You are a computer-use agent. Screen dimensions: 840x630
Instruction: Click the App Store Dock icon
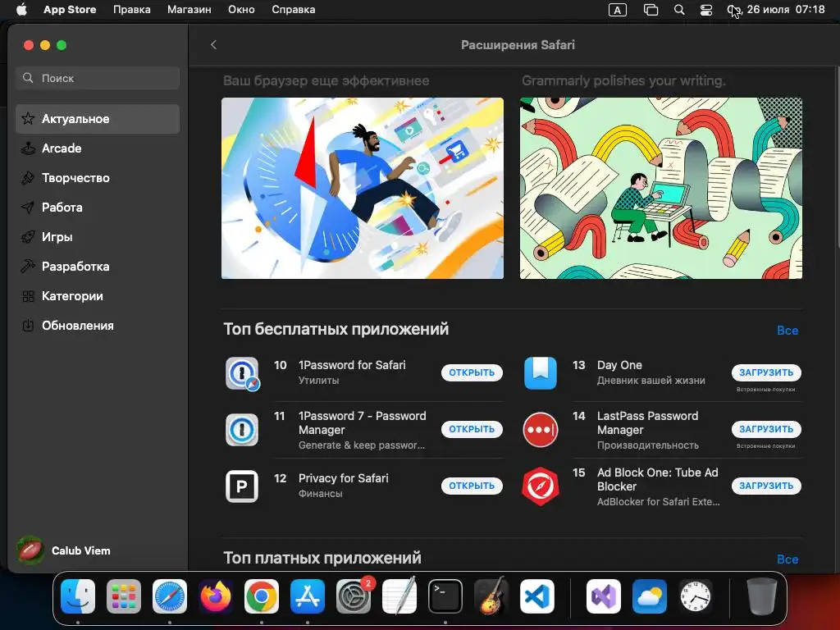[x=308, y=596]
